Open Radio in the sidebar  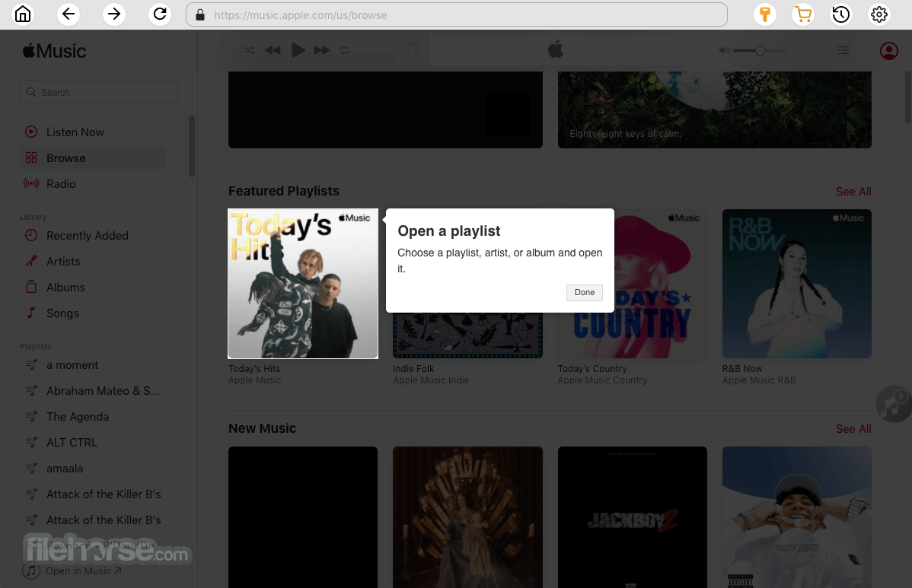93,183
